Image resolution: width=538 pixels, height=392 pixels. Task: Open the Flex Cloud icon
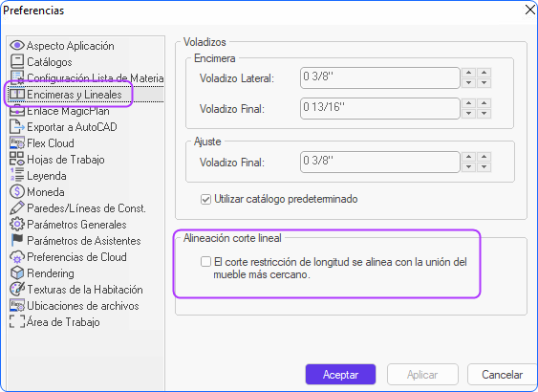coord(17,142)
